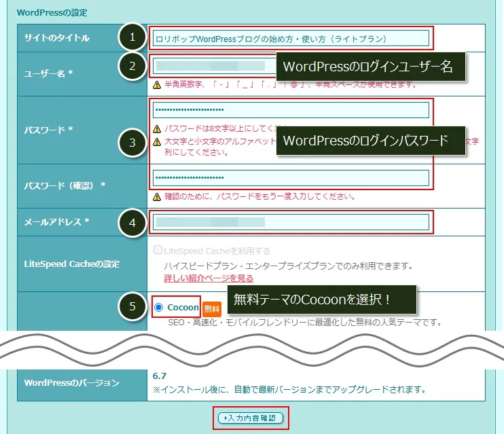Click the warning icon beside the password re-entry note
Viewport: 504px width, 434px height.
[157, 197]
